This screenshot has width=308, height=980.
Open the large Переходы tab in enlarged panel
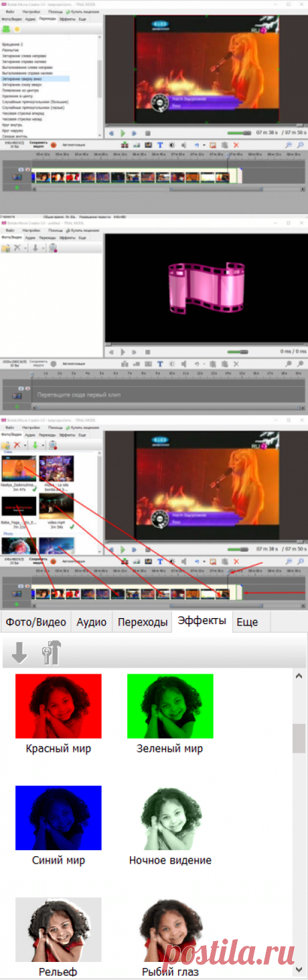pos(142,621)
